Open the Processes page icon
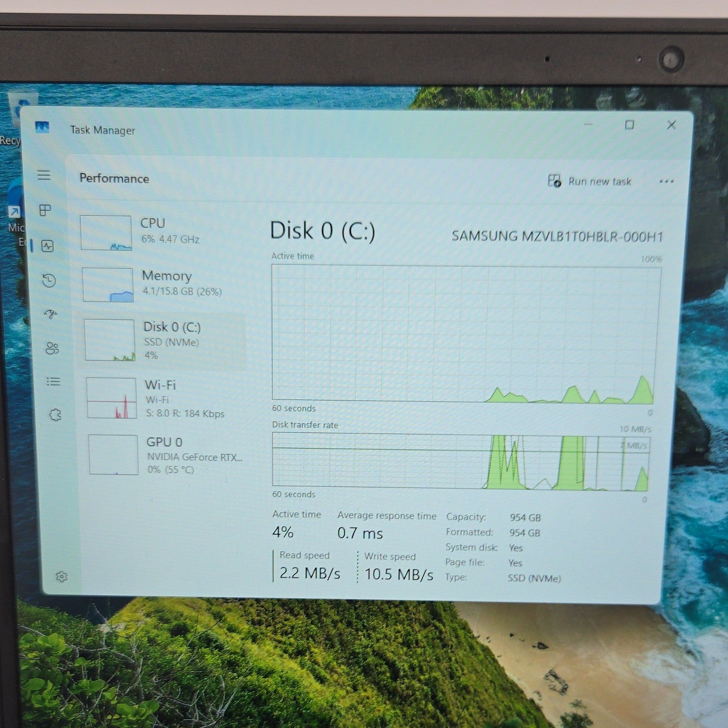This screenshot has height=728, width=728. pos(45,210)
